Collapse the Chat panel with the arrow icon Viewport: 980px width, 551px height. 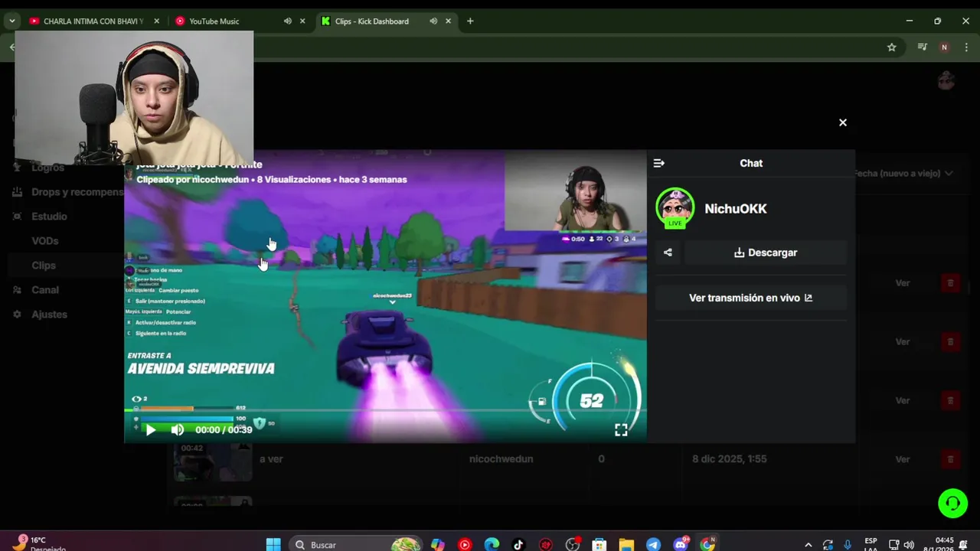coord(659,163)
